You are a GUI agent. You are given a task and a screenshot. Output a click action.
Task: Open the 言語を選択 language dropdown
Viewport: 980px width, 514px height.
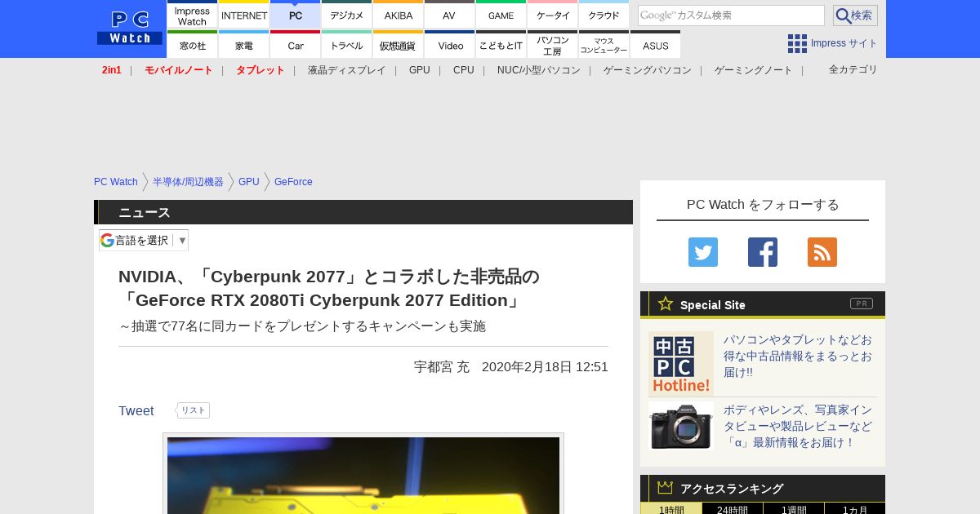click(144, 240)
